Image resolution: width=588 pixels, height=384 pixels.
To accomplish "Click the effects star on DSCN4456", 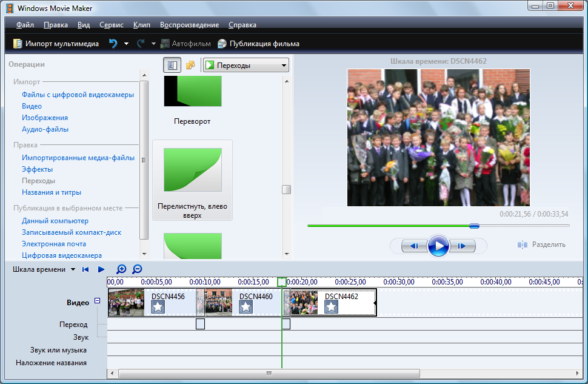I will [x=158, y=307].
